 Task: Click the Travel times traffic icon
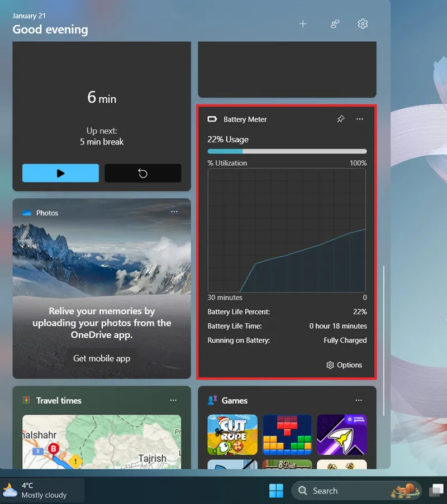pyautogui.click(x=26, y=400)
